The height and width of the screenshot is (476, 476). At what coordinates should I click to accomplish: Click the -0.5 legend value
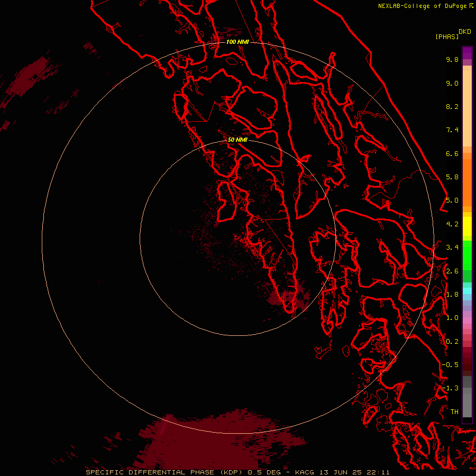click(451, 365)
